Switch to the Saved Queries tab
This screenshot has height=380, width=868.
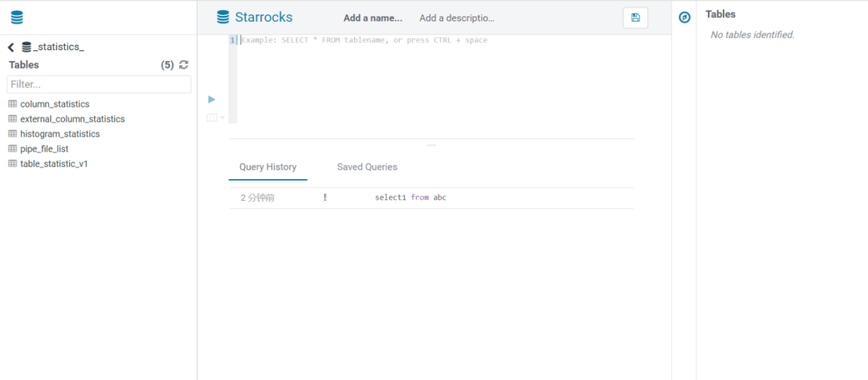coord(367,166)
